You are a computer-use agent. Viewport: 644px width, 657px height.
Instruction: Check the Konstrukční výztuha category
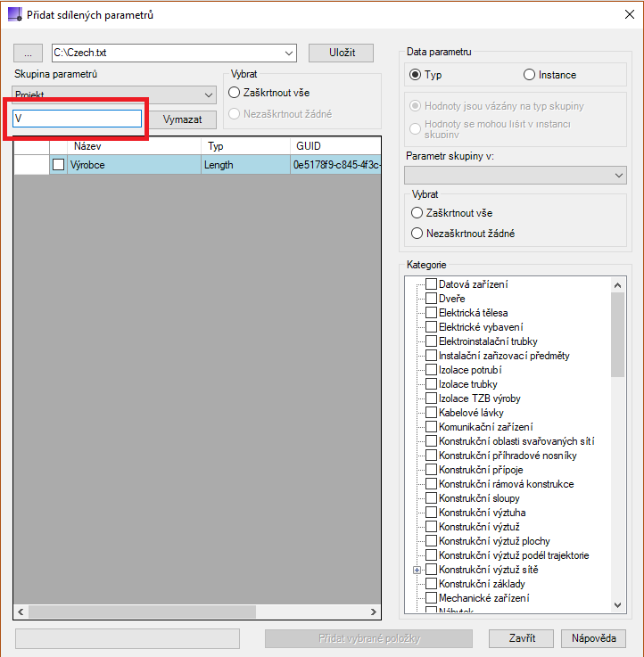[x=431, y=512]
